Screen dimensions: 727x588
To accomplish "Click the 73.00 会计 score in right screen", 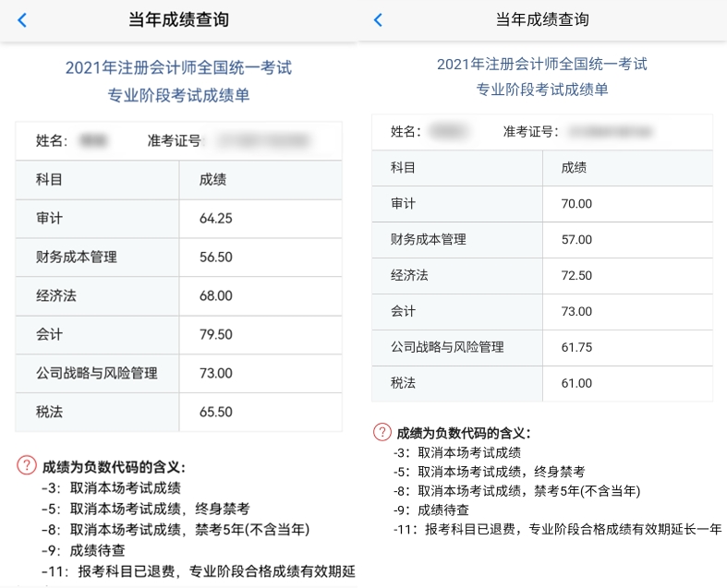I will pyautogui.click(x=576, y=311).
